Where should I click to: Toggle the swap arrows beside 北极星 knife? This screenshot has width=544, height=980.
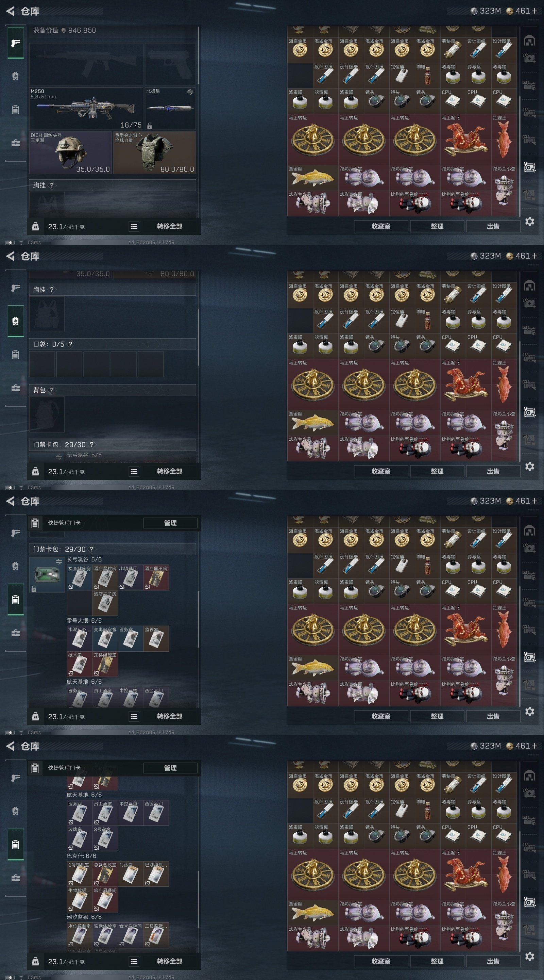(190, 92)
